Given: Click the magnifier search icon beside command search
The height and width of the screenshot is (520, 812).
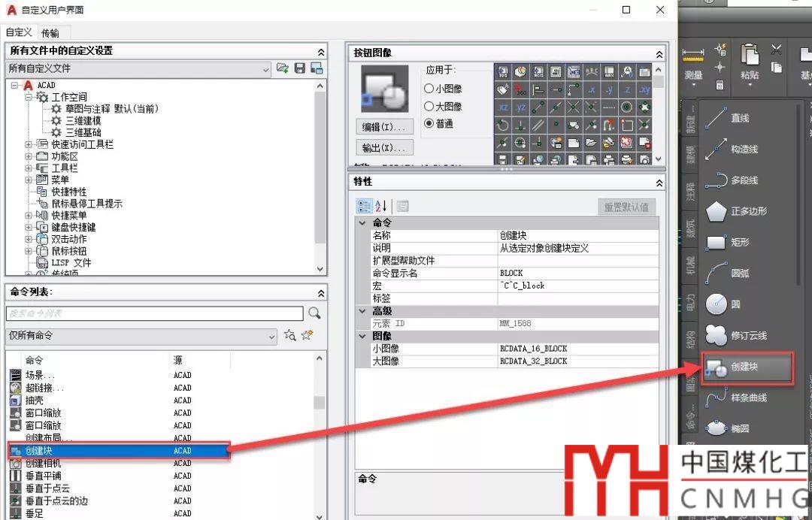Looking at the screenshot, I should click(314, 313).
